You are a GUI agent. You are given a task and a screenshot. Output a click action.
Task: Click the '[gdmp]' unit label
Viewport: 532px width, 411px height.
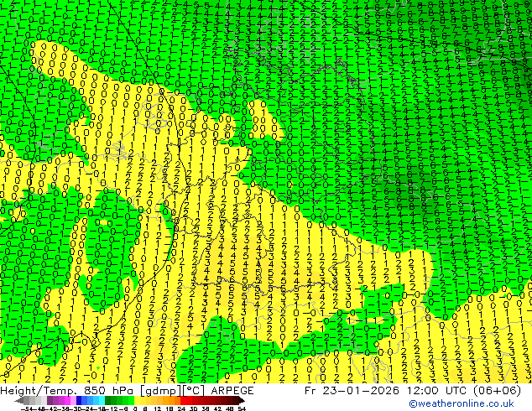[161, 391]
